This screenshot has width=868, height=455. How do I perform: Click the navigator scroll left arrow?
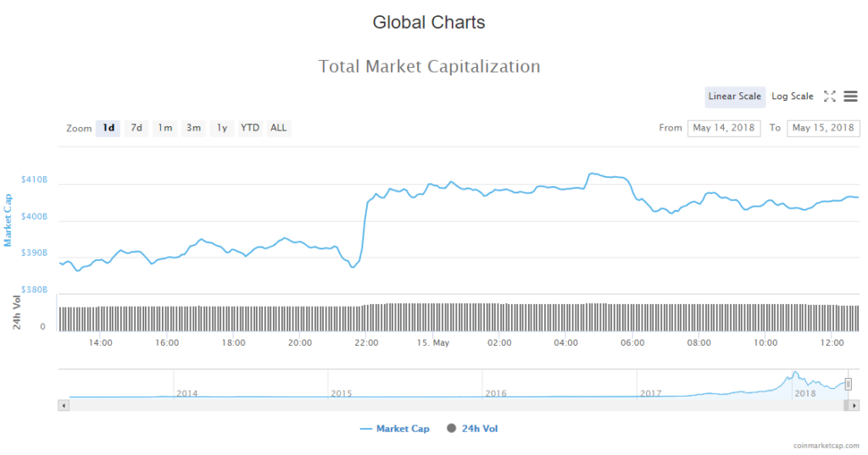click(x=63, y=405)
